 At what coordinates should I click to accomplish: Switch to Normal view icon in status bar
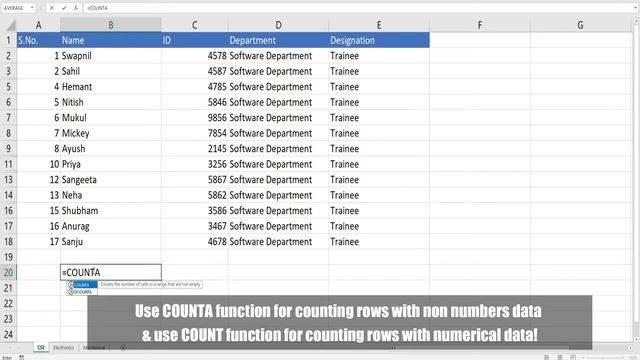click(x=546, y=357)
